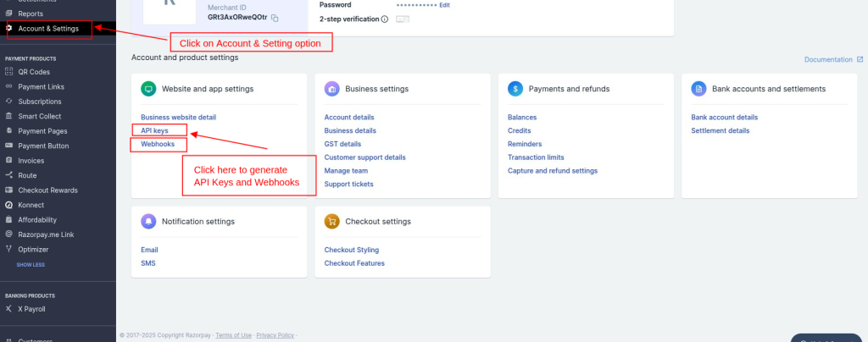Image resolution: width=868 pixels, height=342 pixels.
Task: Open Customer support details
Action: pyautogui.click(x=364, y=157)
